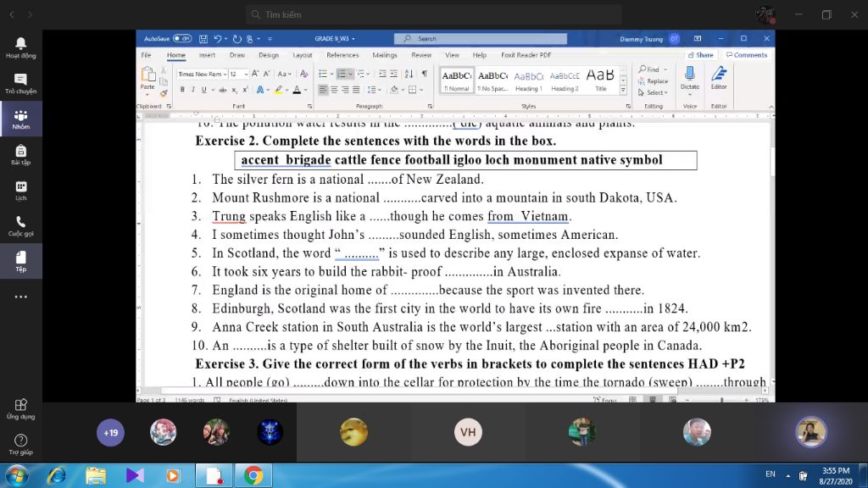
Task: Click the Shading paint bucket icon
Action: pyautogui.click(x=394, y=90)
